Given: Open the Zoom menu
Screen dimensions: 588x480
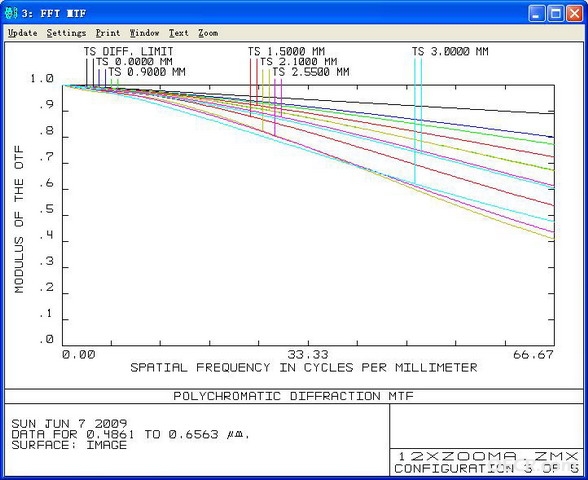Looking at the screenshot, I should point(208,33).
